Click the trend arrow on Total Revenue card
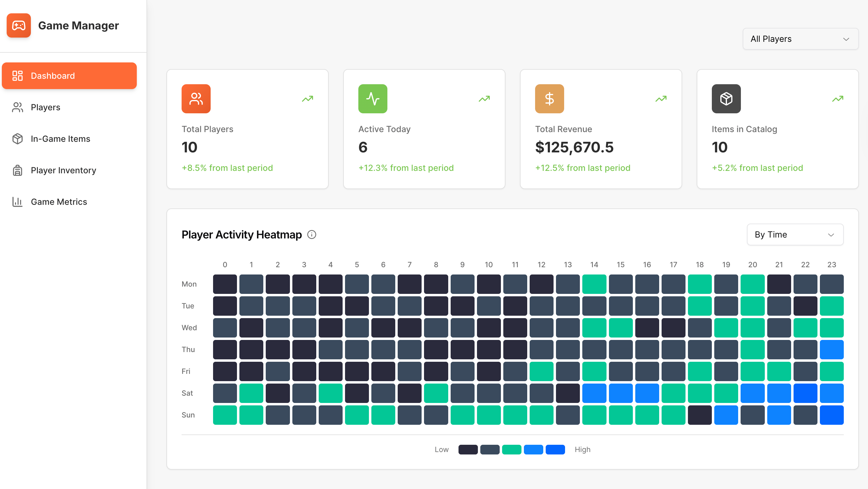 (661, 99)
